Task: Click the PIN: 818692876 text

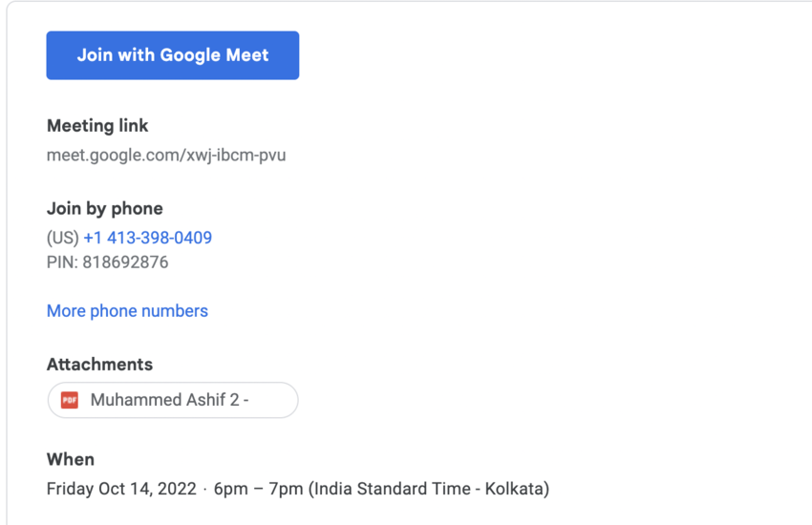Action: (107, 262)
